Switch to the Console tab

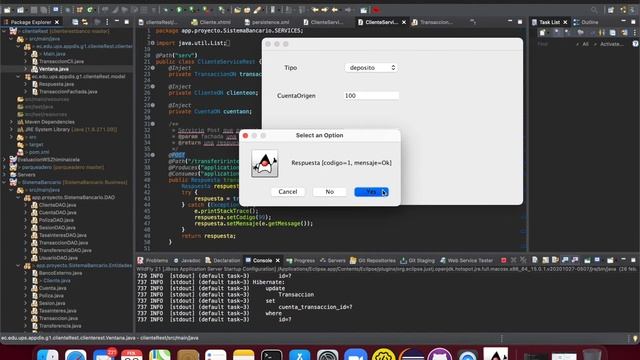click(x=262, y=260)
